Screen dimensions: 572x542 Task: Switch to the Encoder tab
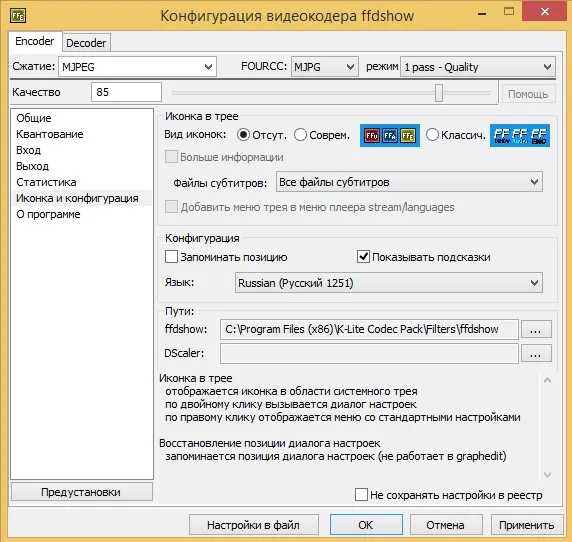click(x=35, y=41)
